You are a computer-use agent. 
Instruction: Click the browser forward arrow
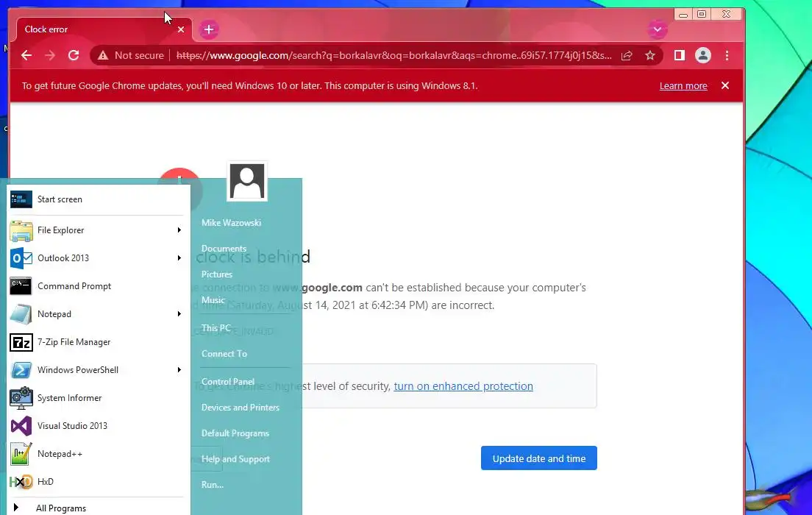coord(50,55)
